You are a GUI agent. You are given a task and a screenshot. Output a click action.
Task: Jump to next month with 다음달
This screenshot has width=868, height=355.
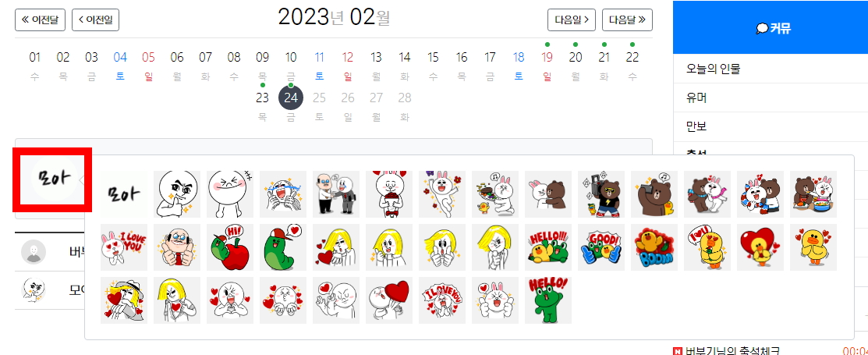pos(627,20)
